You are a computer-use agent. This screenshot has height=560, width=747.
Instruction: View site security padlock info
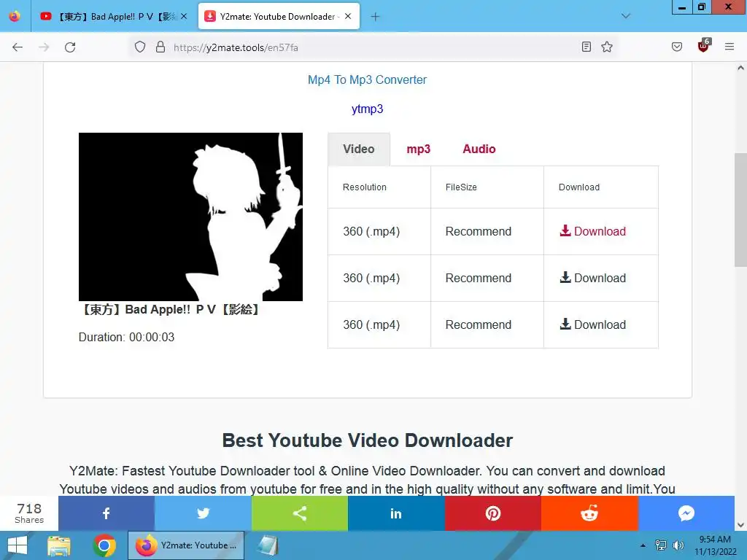click(160, 47)
